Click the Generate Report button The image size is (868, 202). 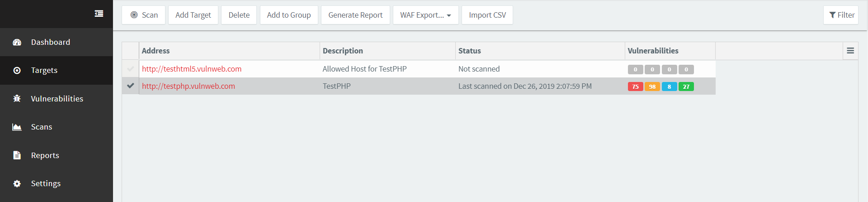pyautogui.click(x=355, y=15)
